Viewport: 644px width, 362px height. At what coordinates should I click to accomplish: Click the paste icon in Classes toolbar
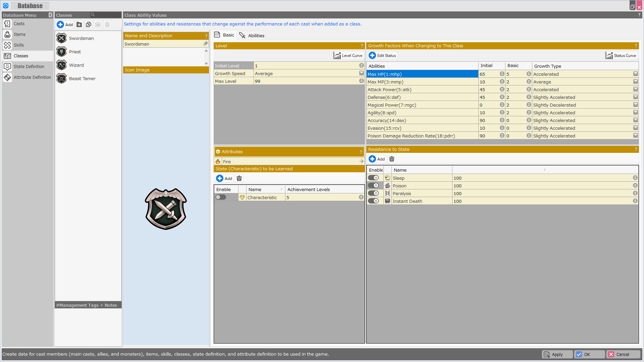point(98,24)
